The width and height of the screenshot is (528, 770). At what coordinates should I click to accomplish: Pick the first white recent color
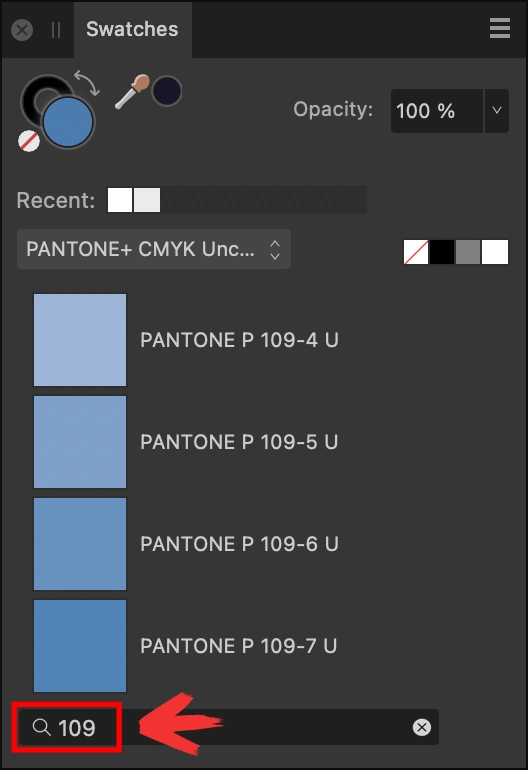click(x=120, y=200)
